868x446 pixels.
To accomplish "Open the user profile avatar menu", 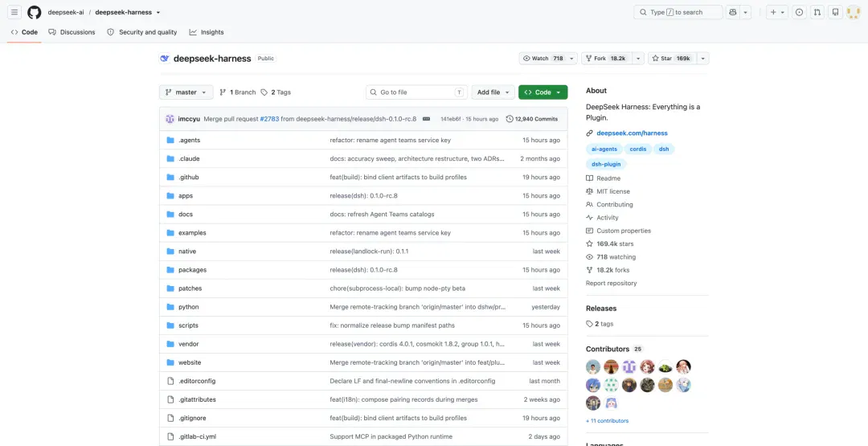I will coord(853,12).
